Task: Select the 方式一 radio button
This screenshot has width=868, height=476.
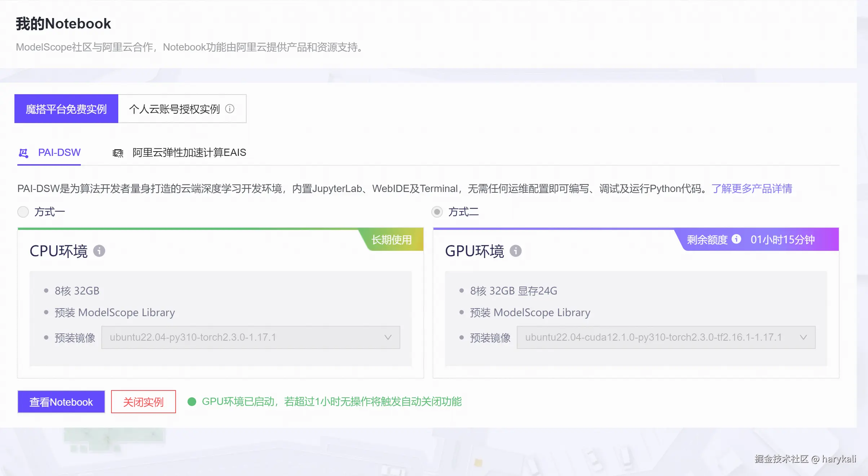Action: 23,212
